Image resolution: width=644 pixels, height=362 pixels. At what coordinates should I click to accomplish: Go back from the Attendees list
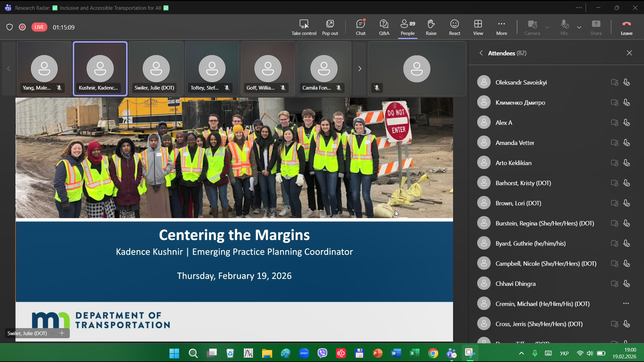click(481, 53)
